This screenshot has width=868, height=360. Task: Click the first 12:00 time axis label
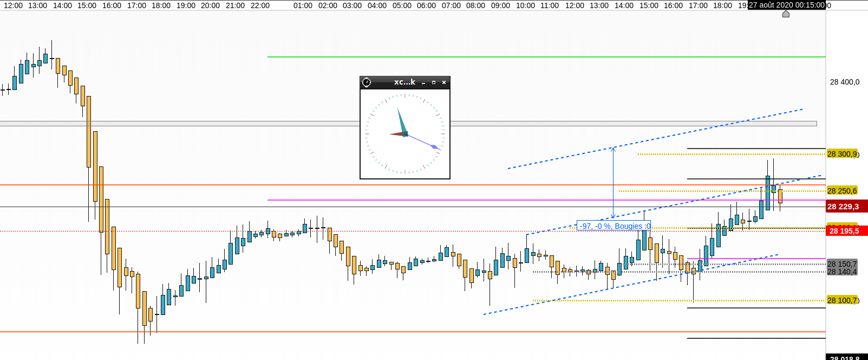(13, 5)
